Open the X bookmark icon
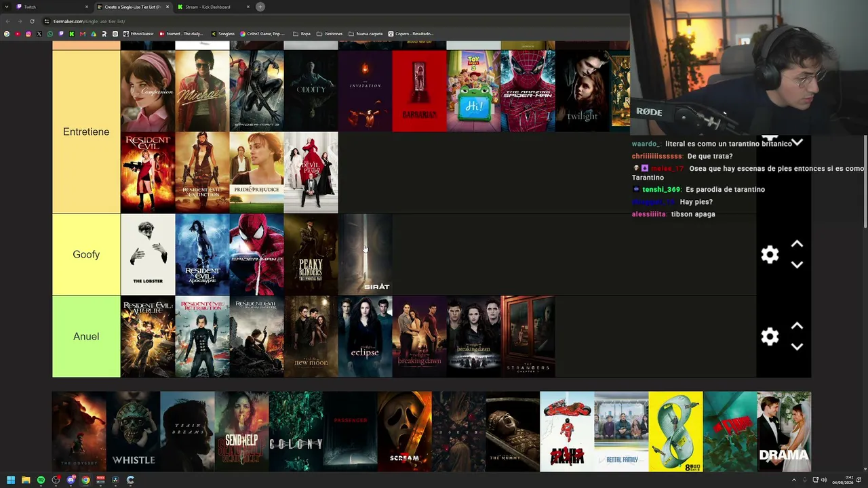This screenshot has height=488, width=868. click(39, 34)
